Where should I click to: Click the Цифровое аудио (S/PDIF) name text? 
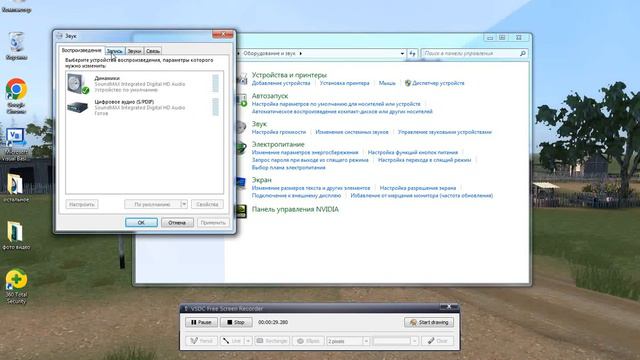(124, 102)
